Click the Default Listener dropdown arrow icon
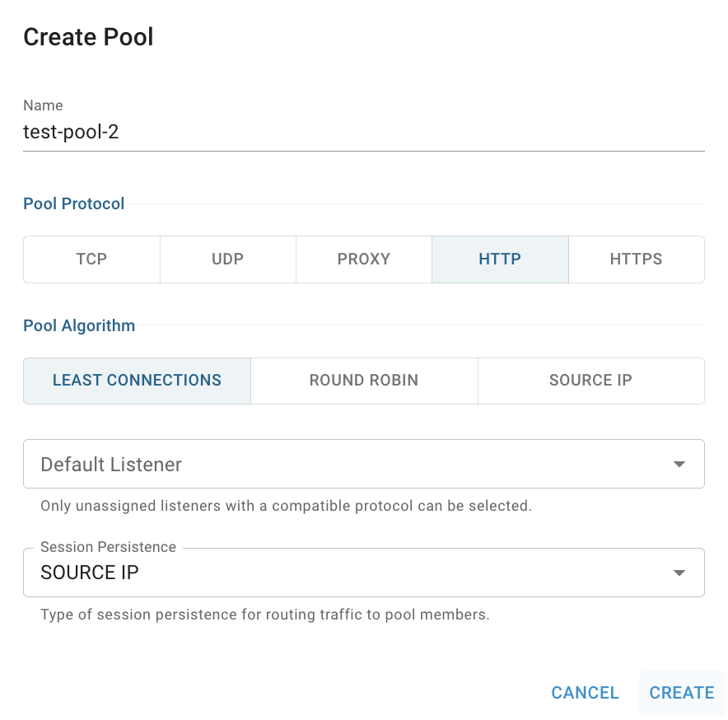Viewport: 728px width, 720px height. pos(679,464)
